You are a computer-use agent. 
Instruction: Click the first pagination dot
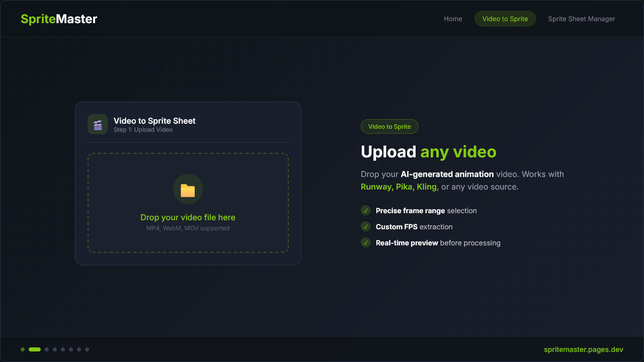23,349
